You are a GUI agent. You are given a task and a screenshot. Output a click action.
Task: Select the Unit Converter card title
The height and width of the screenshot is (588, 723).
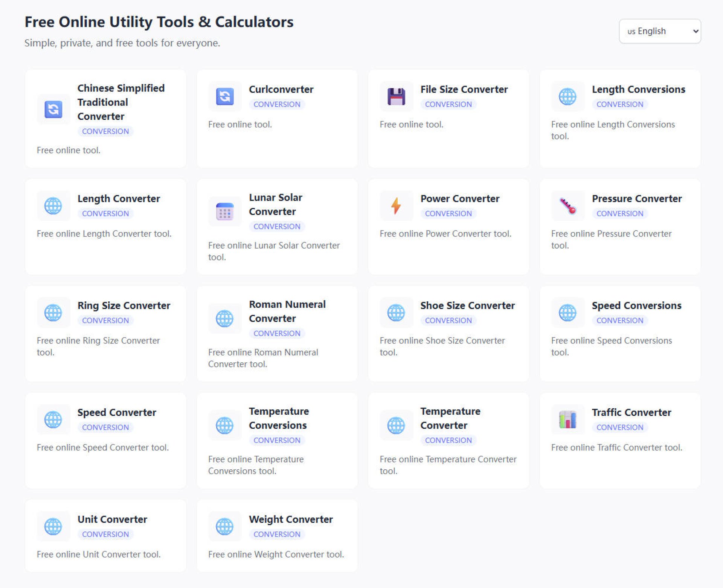click(x=112, y=519)
